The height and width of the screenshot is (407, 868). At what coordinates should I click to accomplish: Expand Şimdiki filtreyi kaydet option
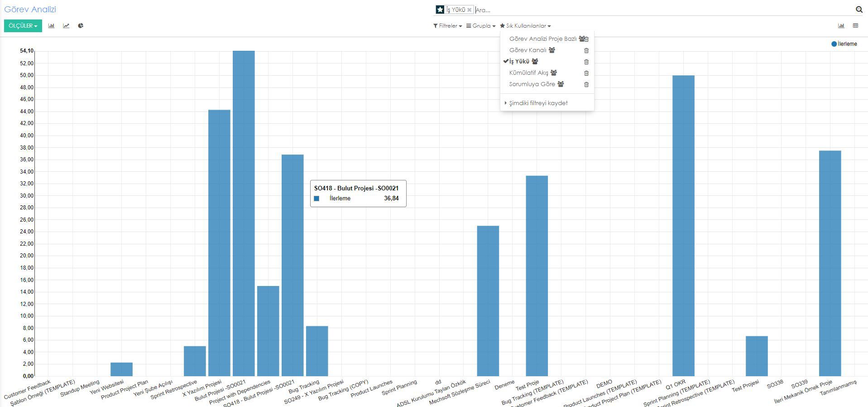(538, 103)
